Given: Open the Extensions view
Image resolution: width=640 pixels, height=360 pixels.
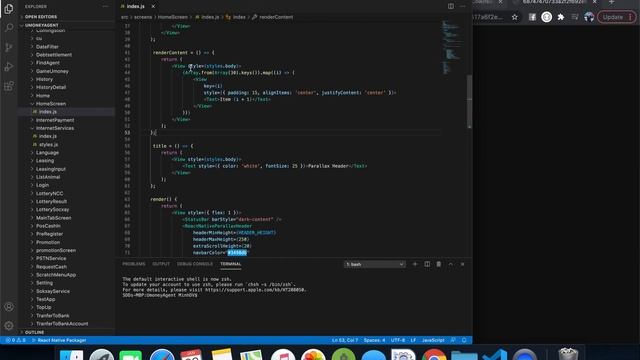Looking at the screenshot, I should click(x=9, y=86).
